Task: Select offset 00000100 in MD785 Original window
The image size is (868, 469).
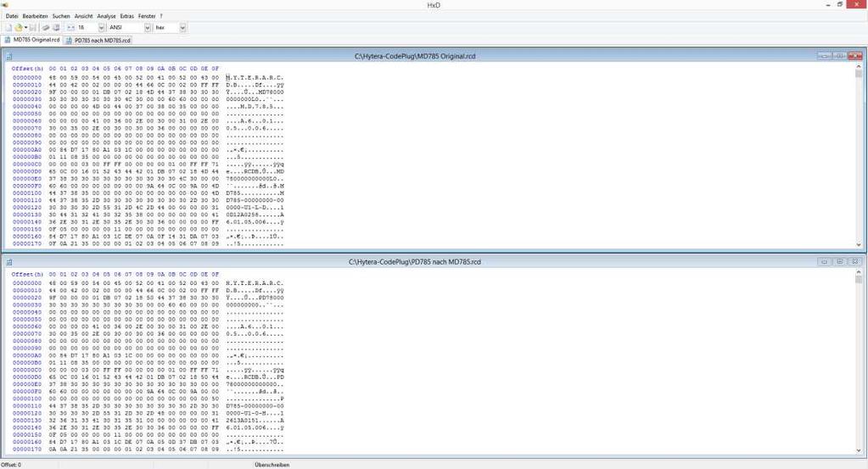Action: point(27,193)
